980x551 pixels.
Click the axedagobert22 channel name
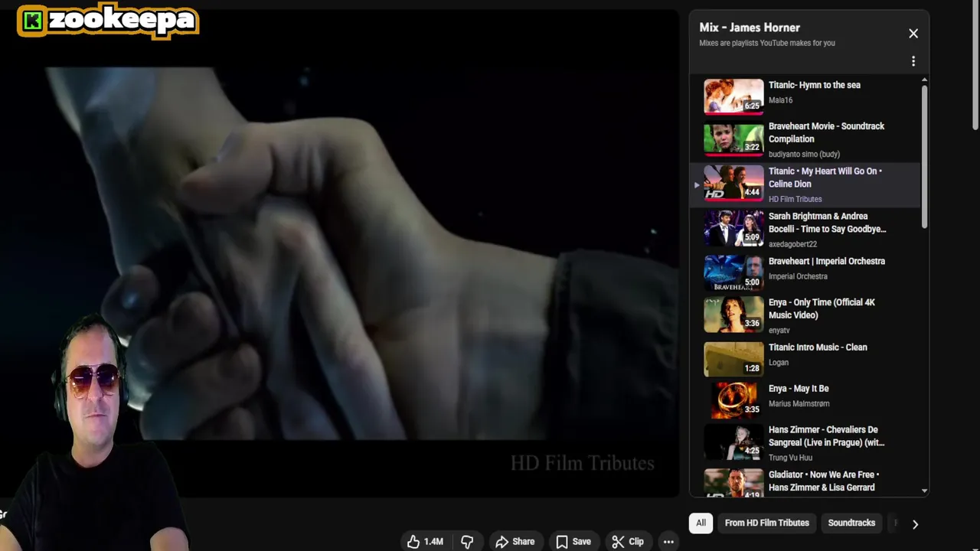pyautogui.click(x=792, y=244)
